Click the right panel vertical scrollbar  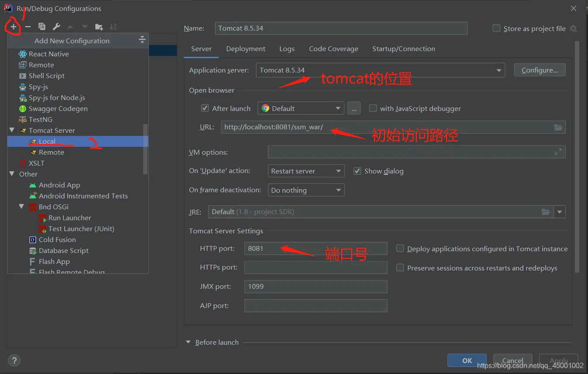click(x=577, y=157)
